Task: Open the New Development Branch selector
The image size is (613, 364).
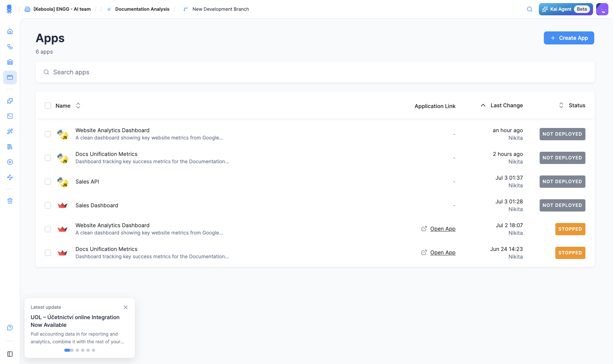Action: coord(216,9)
